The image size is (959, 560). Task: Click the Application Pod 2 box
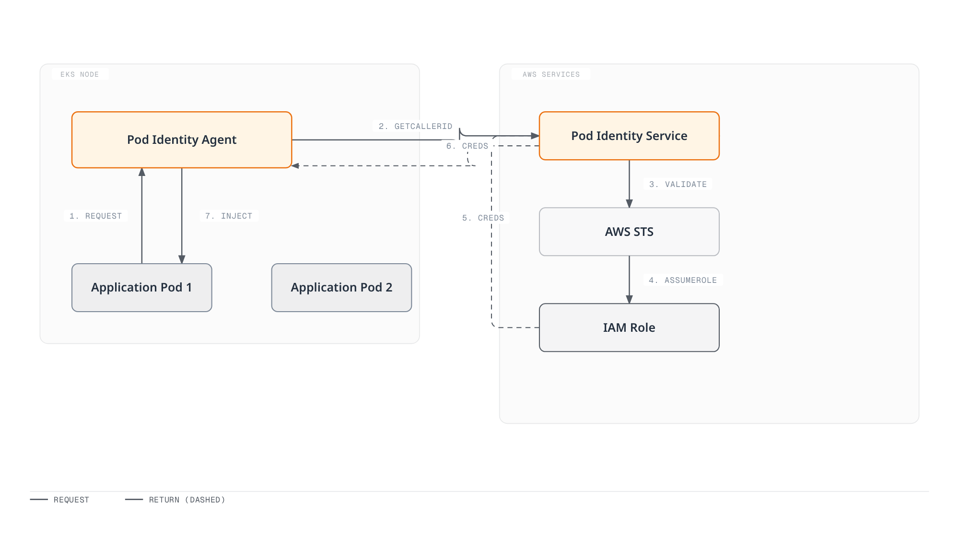(341, 288)
